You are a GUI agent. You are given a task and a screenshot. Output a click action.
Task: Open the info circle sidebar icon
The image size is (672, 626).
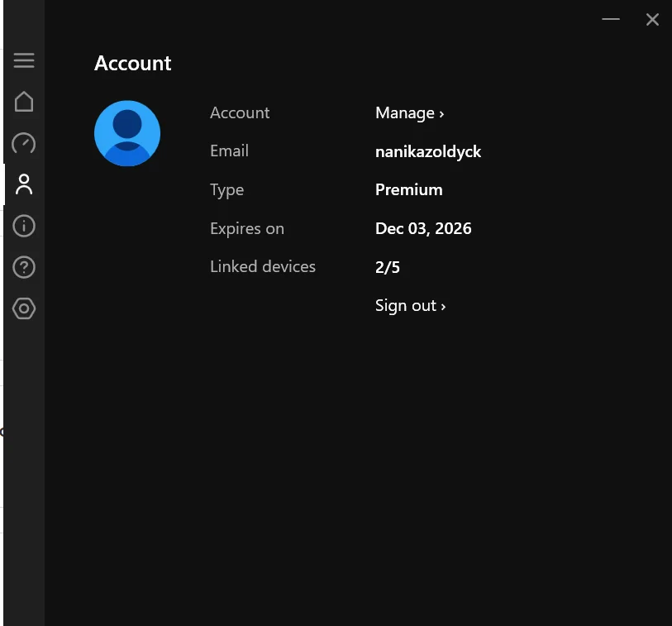(24, 226)
